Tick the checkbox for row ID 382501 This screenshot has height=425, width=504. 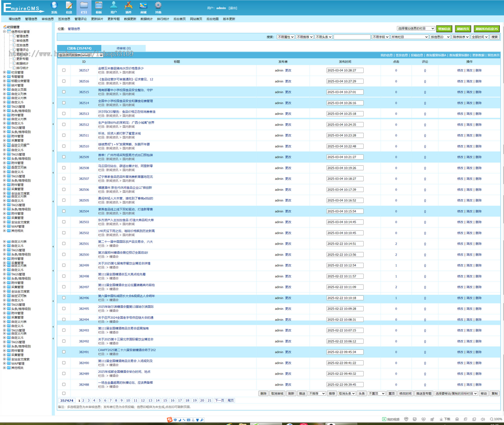(x=64, y=243)
